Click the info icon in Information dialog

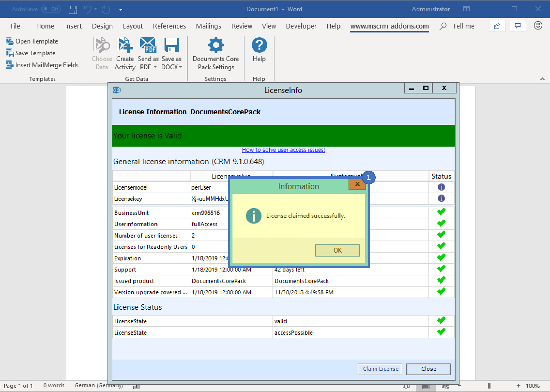(x=254, y=216)
